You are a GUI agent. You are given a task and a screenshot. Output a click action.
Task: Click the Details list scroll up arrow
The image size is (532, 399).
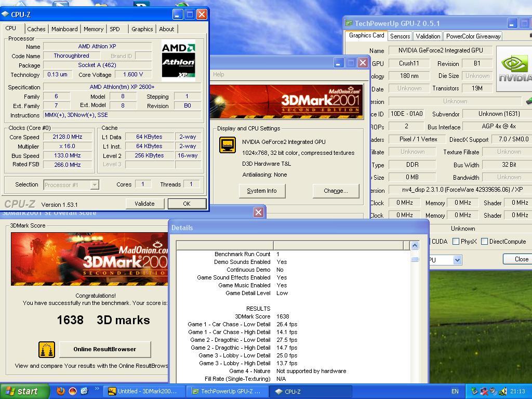[415, 245]
